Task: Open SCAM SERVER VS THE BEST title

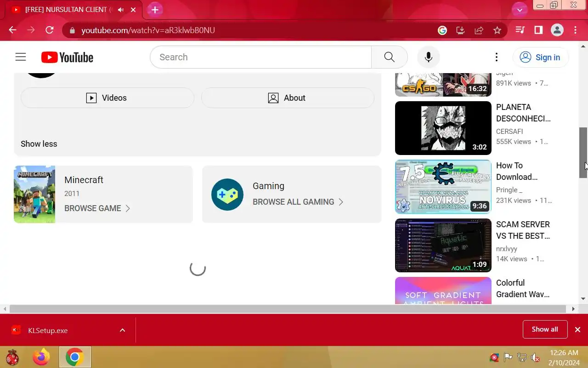Action: [523, 230]
